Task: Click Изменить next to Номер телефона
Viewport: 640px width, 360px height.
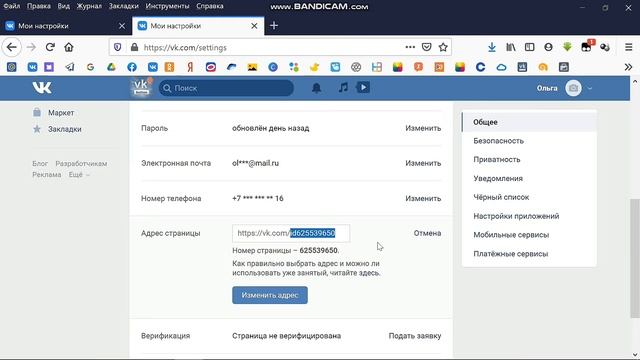Action: pyautogui.click(x=423, y=198)
